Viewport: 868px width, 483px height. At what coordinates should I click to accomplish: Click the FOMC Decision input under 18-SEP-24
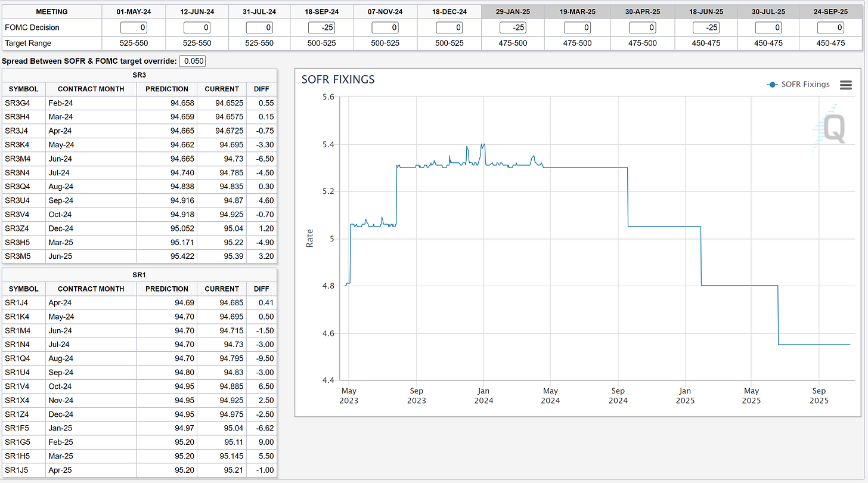323,27
